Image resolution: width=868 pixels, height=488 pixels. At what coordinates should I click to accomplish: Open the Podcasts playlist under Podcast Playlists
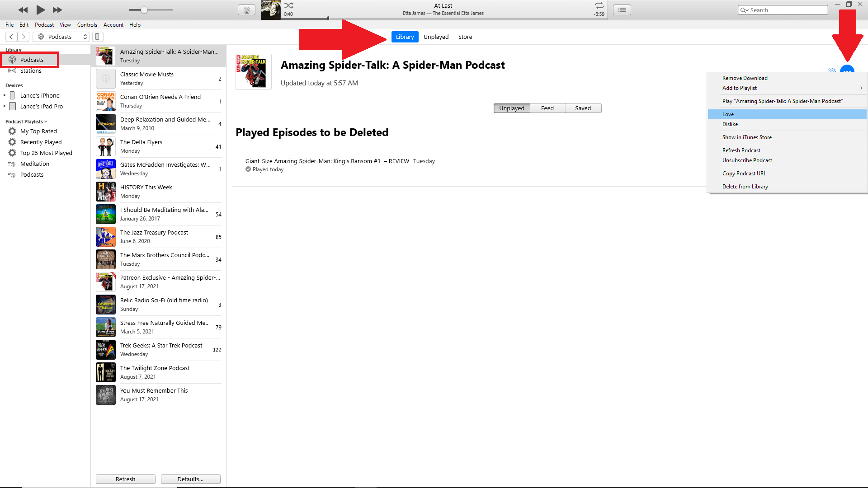[x=32, y=175]
